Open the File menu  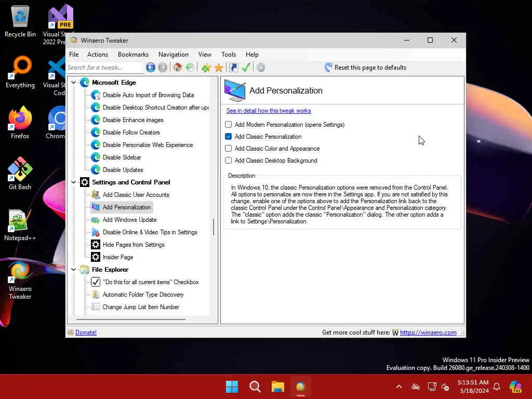click(x=74, y=55)
